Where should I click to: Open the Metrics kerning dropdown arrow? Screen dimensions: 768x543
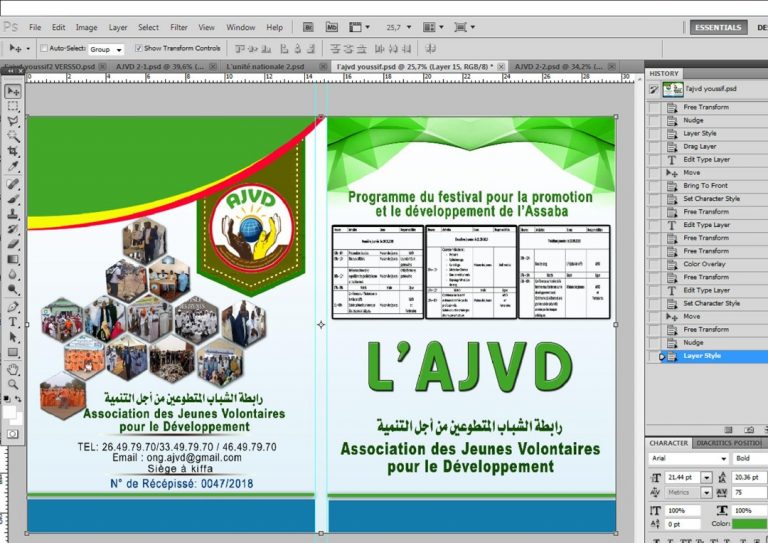[x=706, y=493]
